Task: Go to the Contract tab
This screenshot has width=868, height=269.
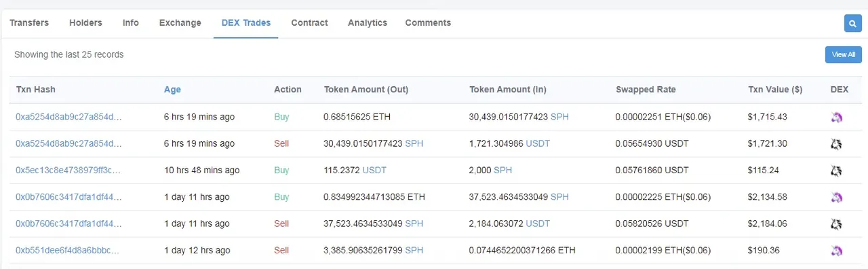Action: point(309,22)
